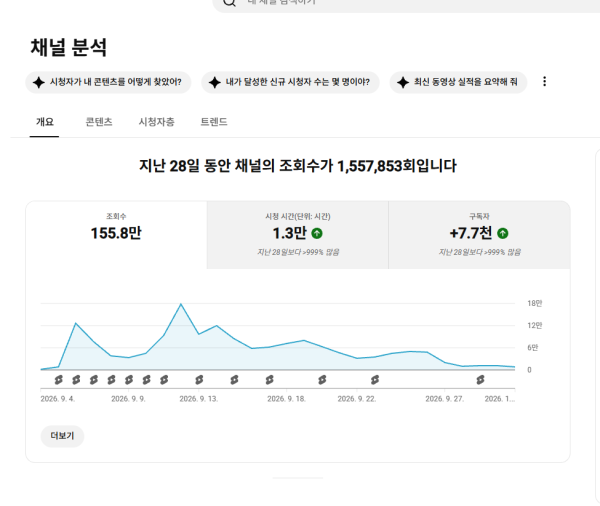Click the 2026. 9. 18. date label
The height and width of the screenshot is (506, 600).
[x=286, y=399]
